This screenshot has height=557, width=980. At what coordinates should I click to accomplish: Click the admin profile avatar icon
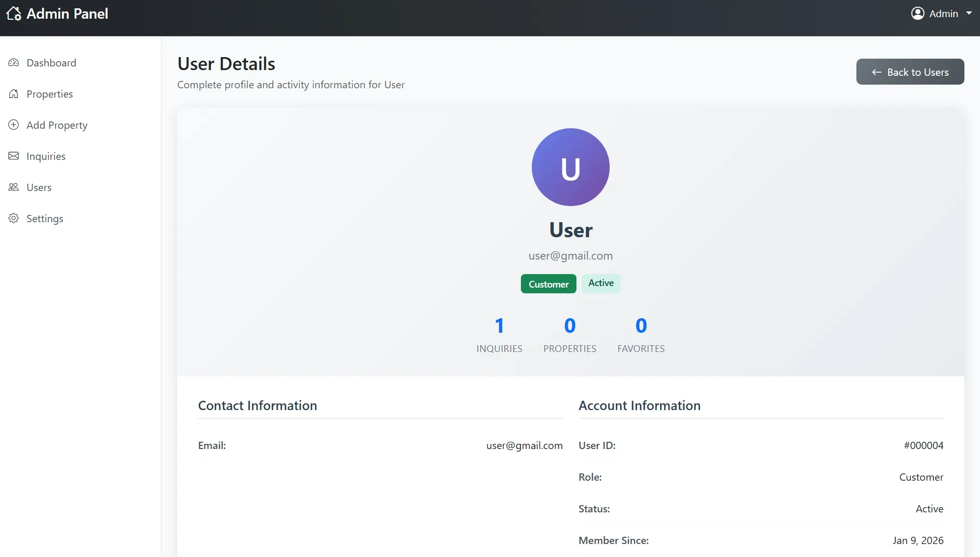pos(918,13)
